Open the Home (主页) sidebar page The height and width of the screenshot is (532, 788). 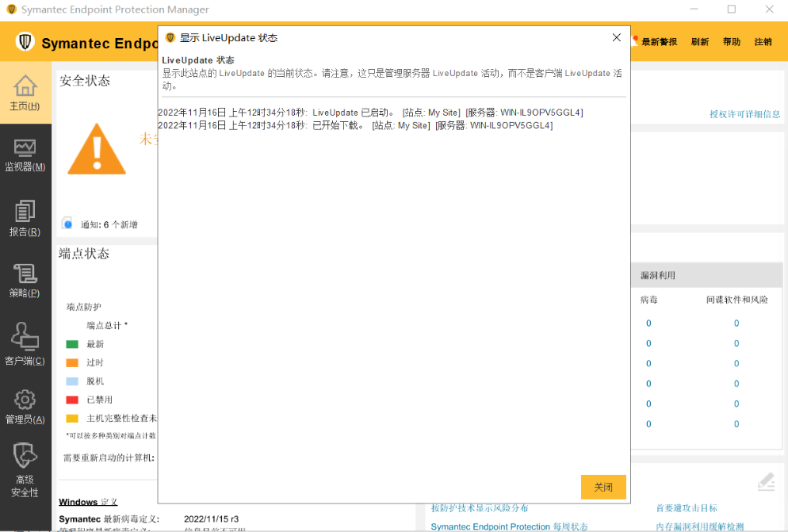pos(25,93)
